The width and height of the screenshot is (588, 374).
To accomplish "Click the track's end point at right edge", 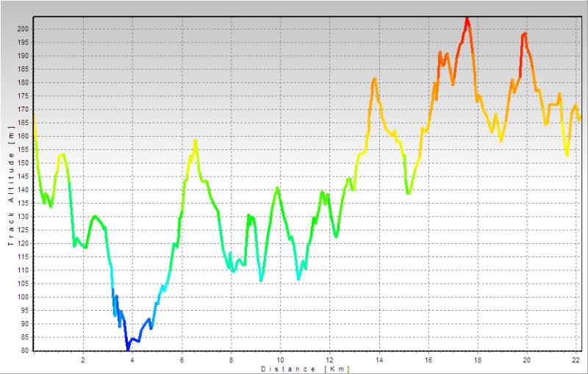I will (580, 118).
